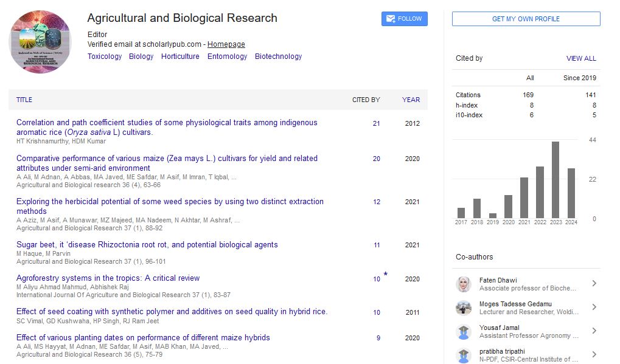
Task: Open Moges Tadesse Gedamu's avatar photo
Action: point(464,308)
